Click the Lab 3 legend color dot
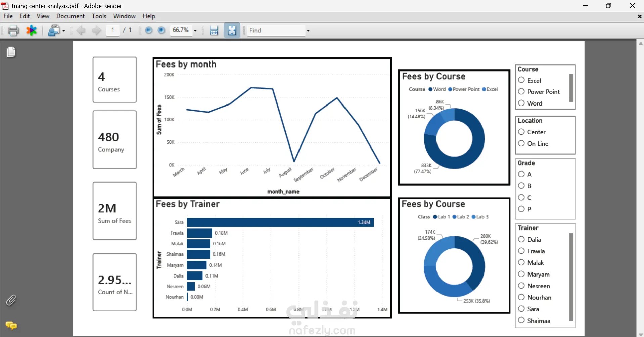 474,217
